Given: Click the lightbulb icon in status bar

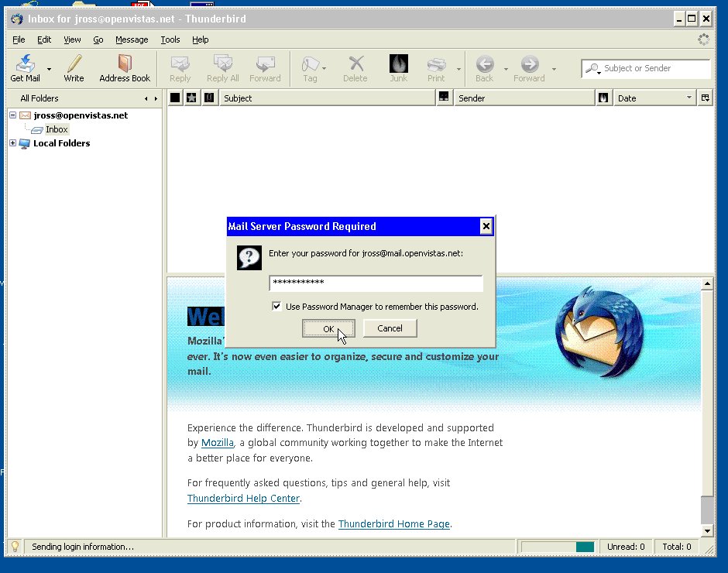Looking at the screenshot, I should click(x=15, y=547).
